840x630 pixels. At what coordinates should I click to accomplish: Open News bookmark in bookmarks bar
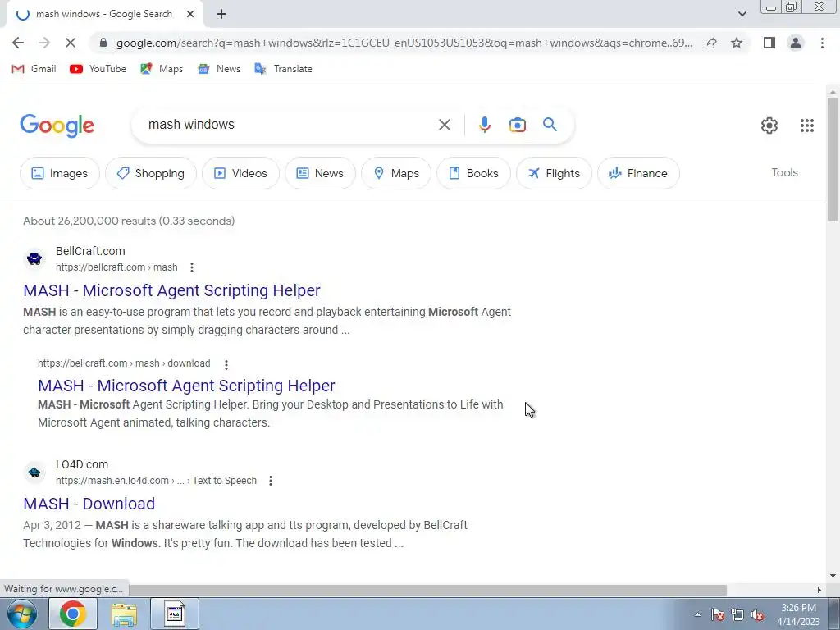pos(219,69)
